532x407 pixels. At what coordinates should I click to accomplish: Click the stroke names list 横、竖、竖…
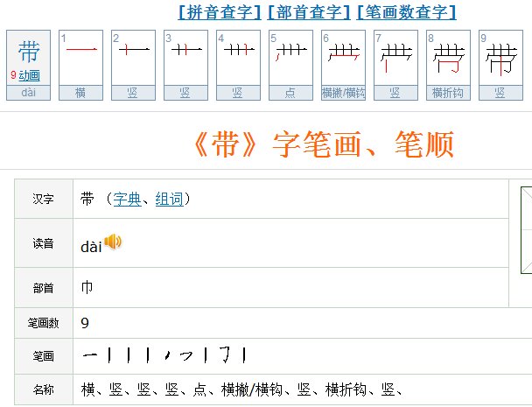point(241,389)
